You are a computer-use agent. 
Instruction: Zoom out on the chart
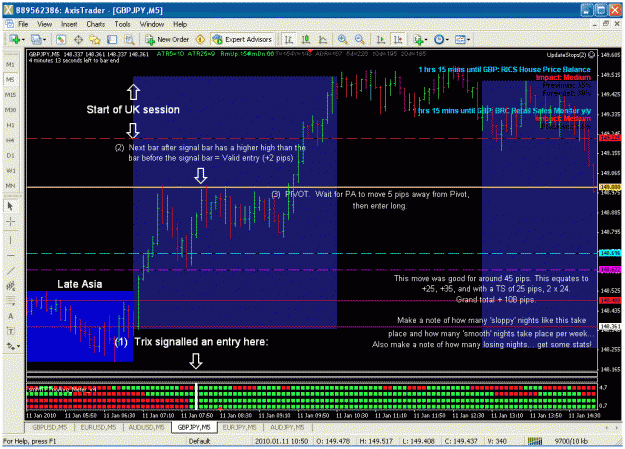[x=359, y=39]
